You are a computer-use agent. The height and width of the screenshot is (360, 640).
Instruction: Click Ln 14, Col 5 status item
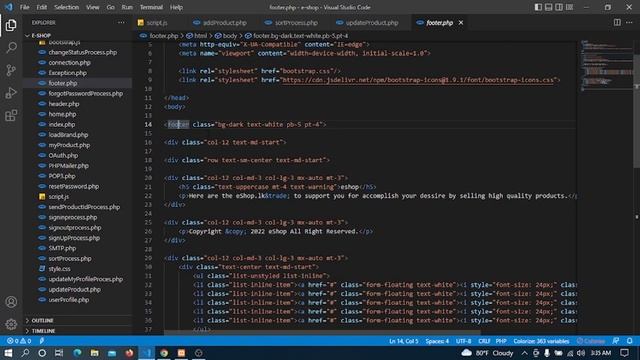click(403, 341)
